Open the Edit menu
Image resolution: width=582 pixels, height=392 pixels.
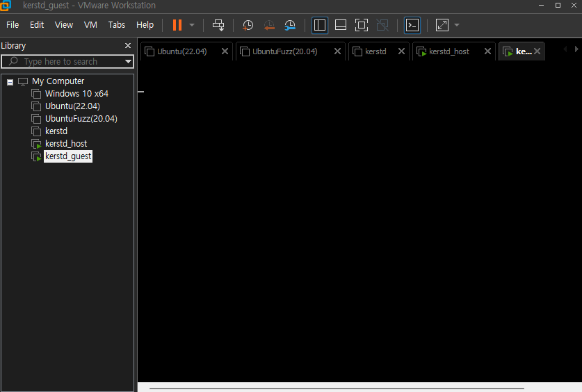[x=37, y=25]
